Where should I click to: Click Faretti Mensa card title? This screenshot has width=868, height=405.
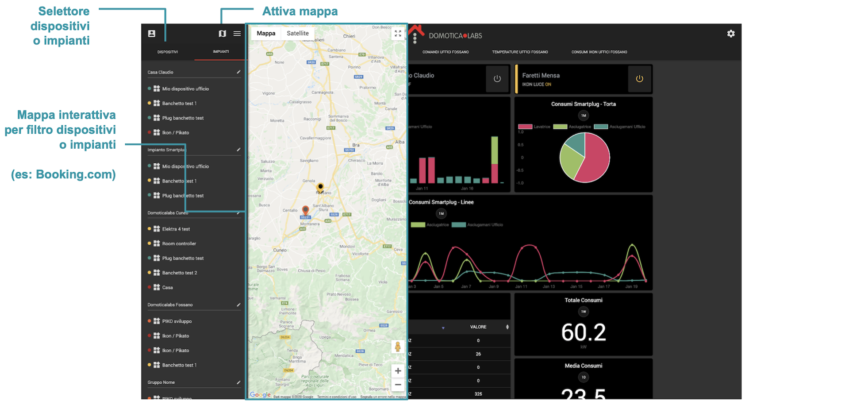pos(541,75)
